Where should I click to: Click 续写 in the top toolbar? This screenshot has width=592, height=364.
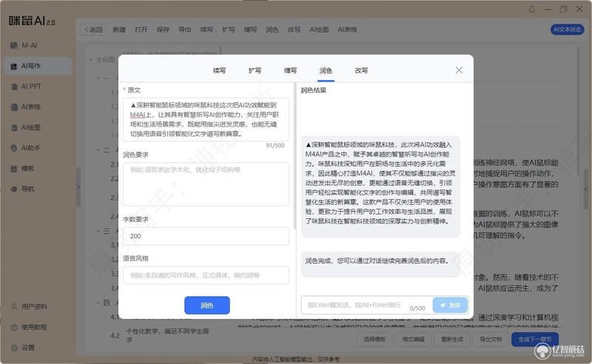click(x=206, y=30)
